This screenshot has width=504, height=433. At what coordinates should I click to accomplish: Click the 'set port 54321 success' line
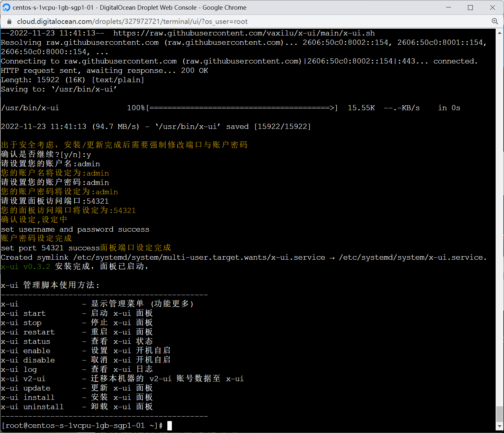50,248
